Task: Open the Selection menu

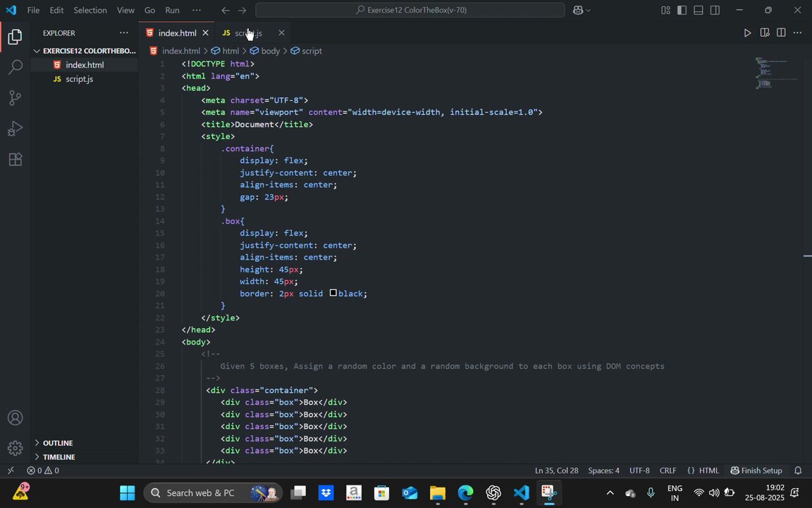Action: pos(90,10)
